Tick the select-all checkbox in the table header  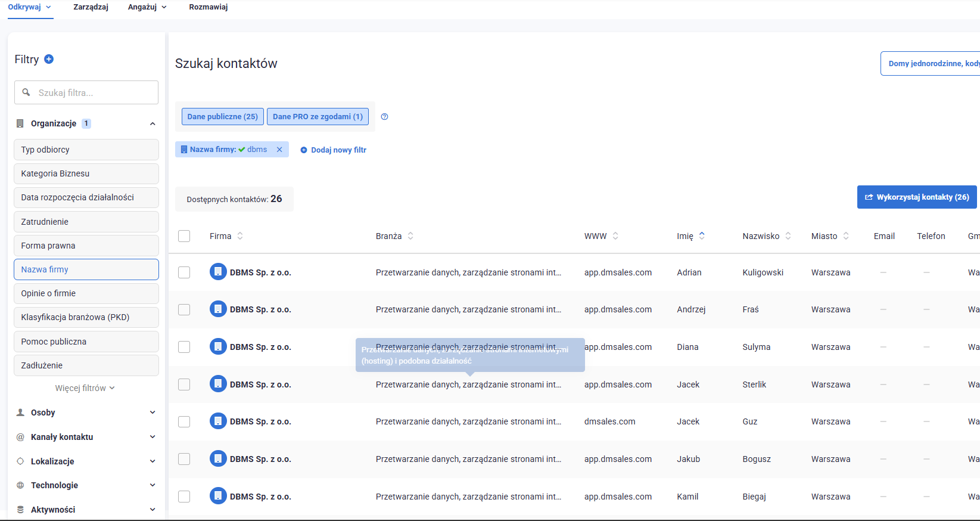click(184, 236)
